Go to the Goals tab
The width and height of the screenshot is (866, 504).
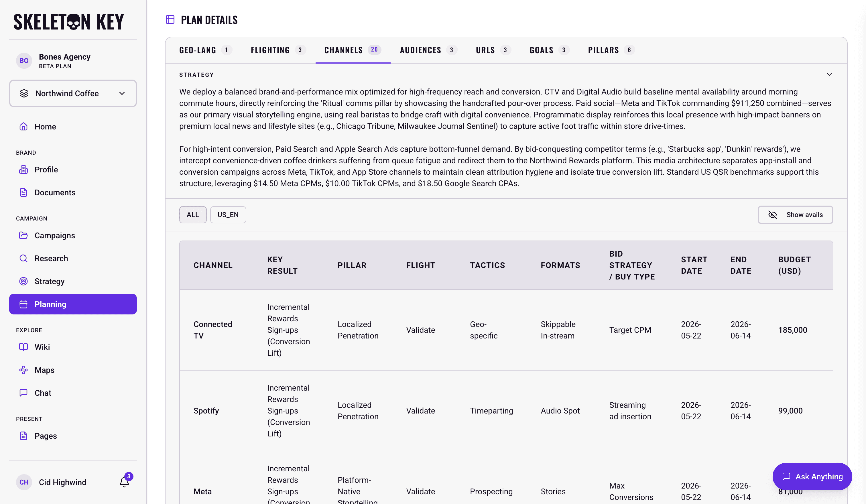[x=550, y=50]
